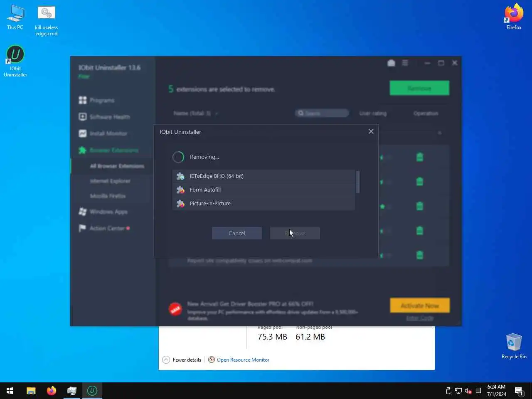Close the IObit Uninstaller removing dialog
The image size is (532, 399).
[x=371, y=131]
